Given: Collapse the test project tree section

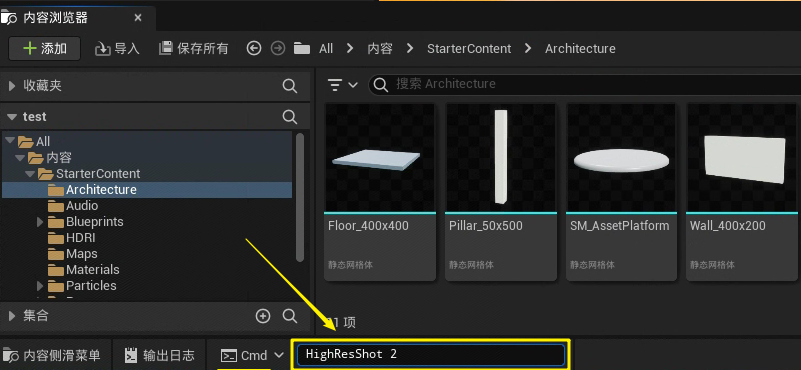Looking at the screenshot, I should [x=12, y=117].
